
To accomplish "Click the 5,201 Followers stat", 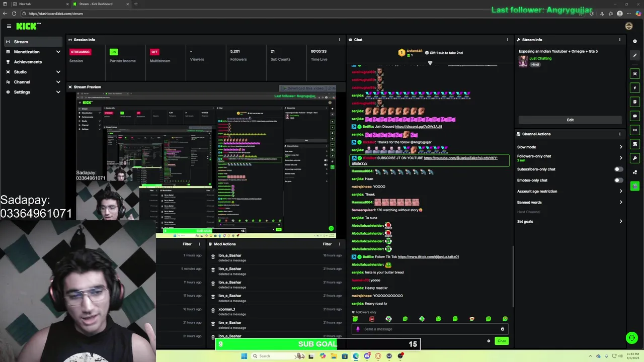I will tap(238, 55).
